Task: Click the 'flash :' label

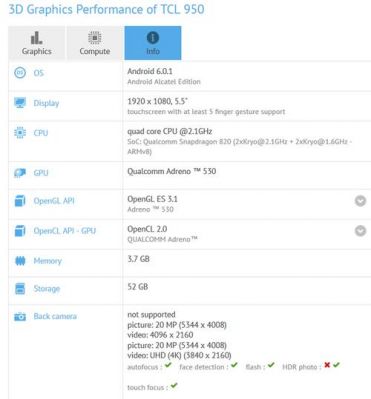Action: pos(255,367)
